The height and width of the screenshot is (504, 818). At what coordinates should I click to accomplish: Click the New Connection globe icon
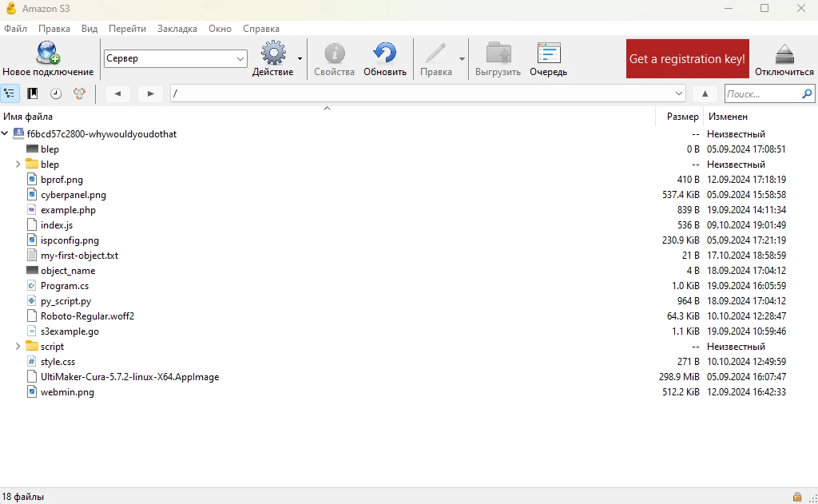coord(48,54)
